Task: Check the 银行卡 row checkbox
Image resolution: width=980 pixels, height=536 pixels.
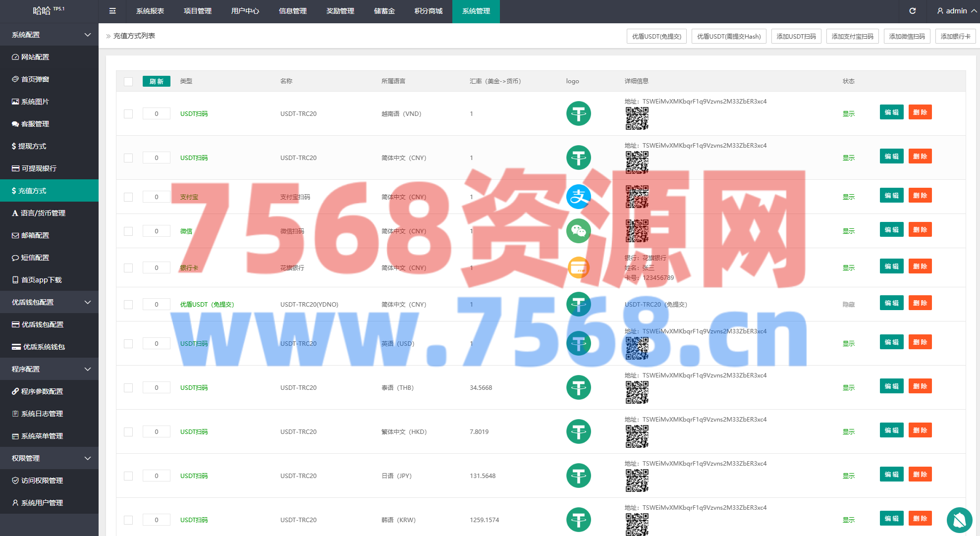Action: [128, 268]
